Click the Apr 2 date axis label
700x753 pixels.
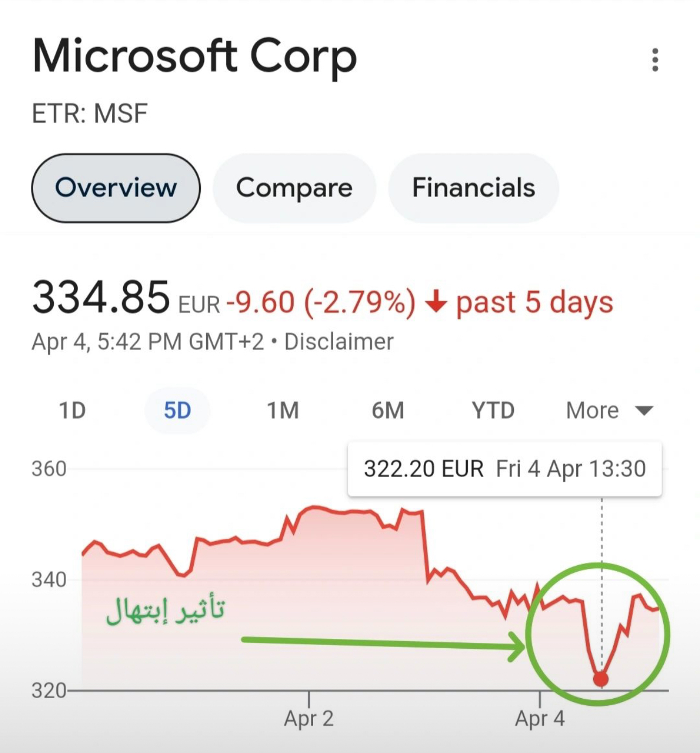309,718
